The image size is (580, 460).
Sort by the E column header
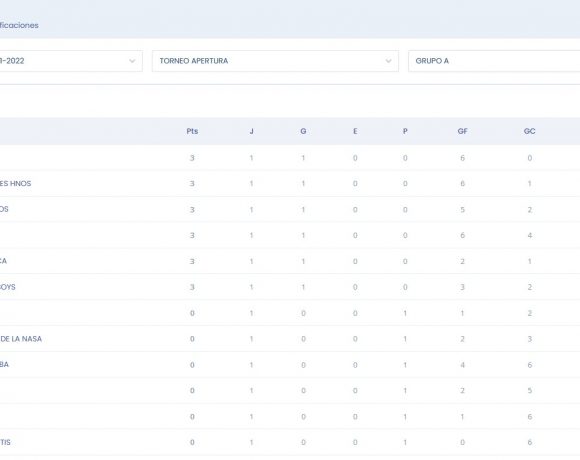tap(355, 131)
